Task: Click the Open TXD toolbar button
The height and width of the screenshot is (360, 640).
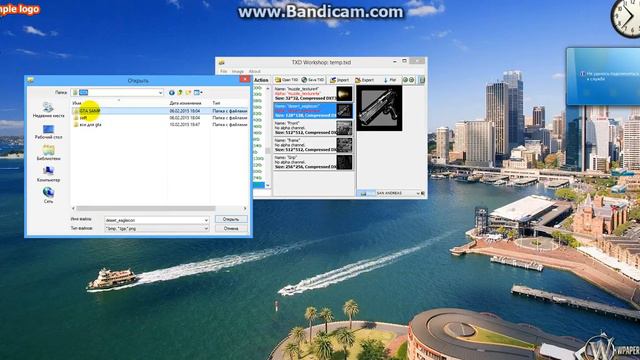Action: coord(287,80)
